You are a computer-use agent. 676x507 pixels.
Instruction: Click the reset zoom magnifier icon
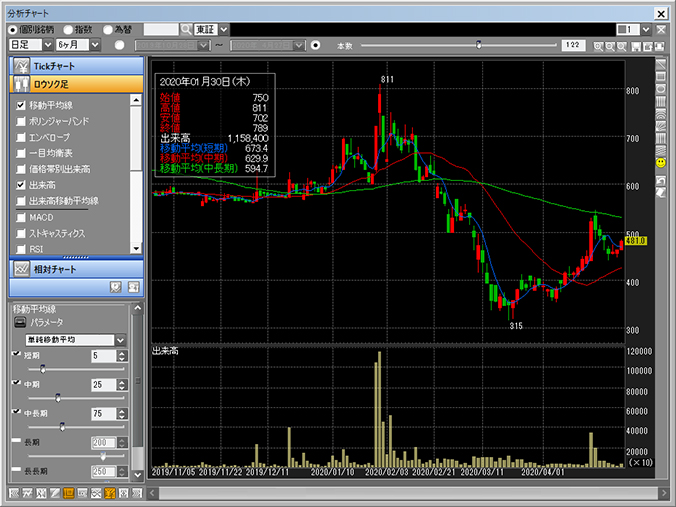[621, 46]
